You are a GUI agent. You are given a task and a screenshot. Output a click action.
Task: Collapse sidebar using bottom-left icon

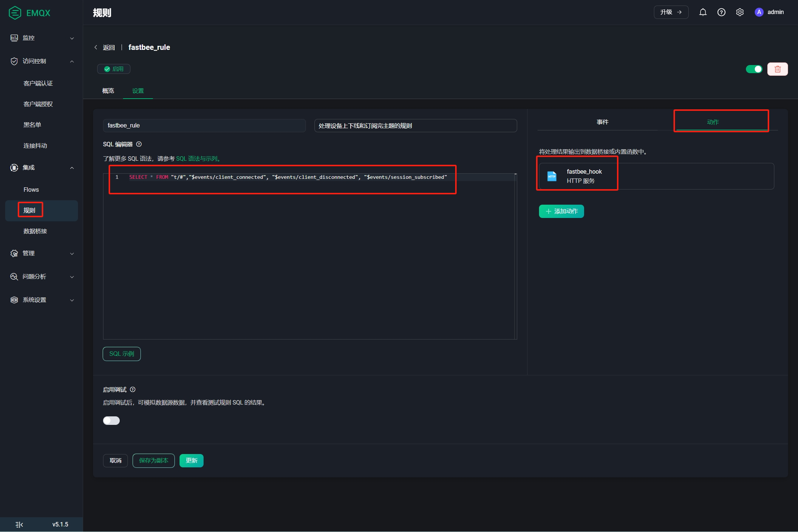tap(19, 524)
